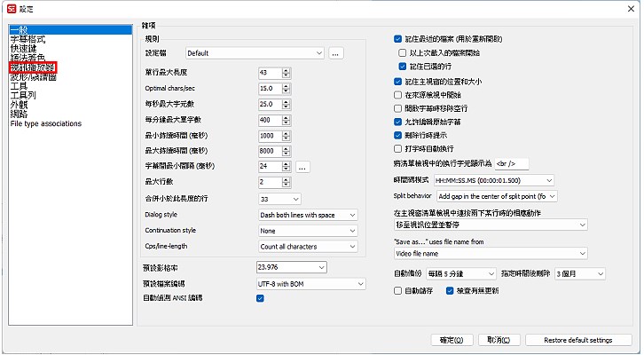
Task: Open the File type associations section
Action: pyautogui.click(x=46, y=124)
